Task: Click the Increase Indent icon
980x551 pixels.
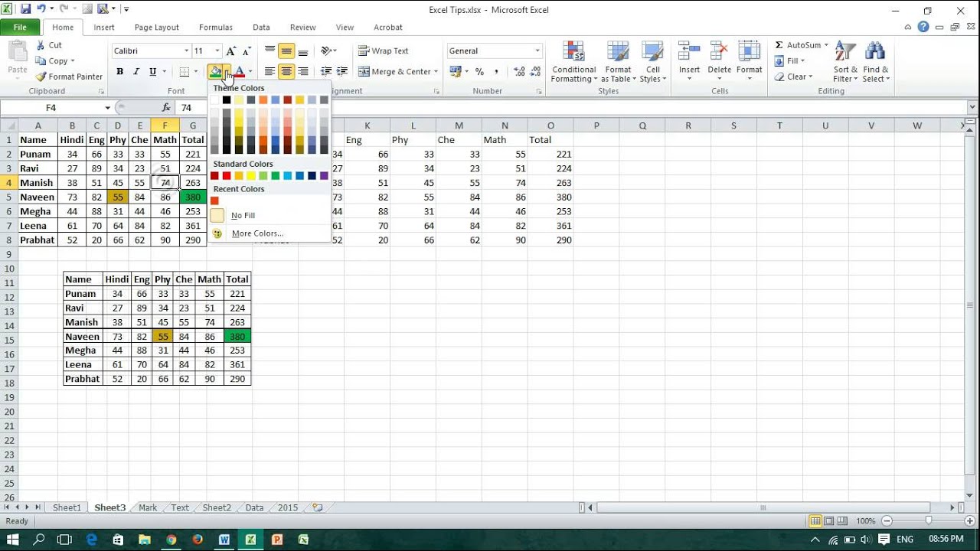Action: [x=341, y=72]
